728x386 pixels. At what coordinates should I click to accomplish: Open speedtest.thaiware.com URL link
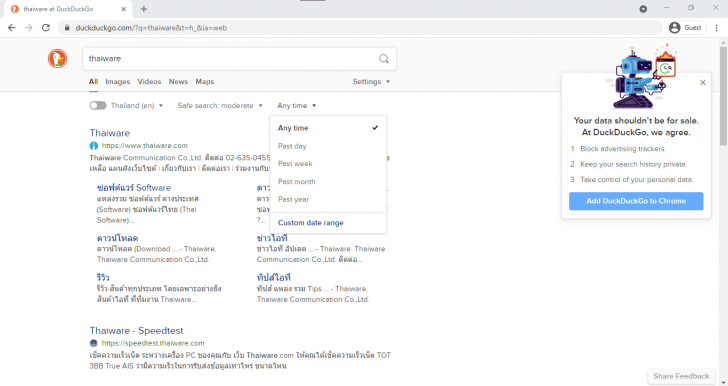point(153,343)
